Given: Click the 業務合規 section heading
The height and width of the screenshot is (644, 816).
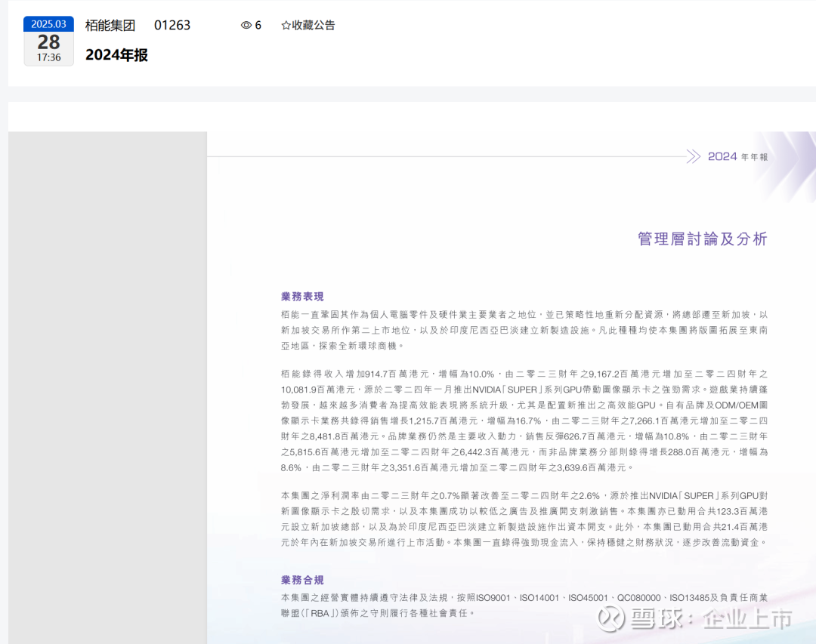Looking at the screenshot, I should point(302,580).
